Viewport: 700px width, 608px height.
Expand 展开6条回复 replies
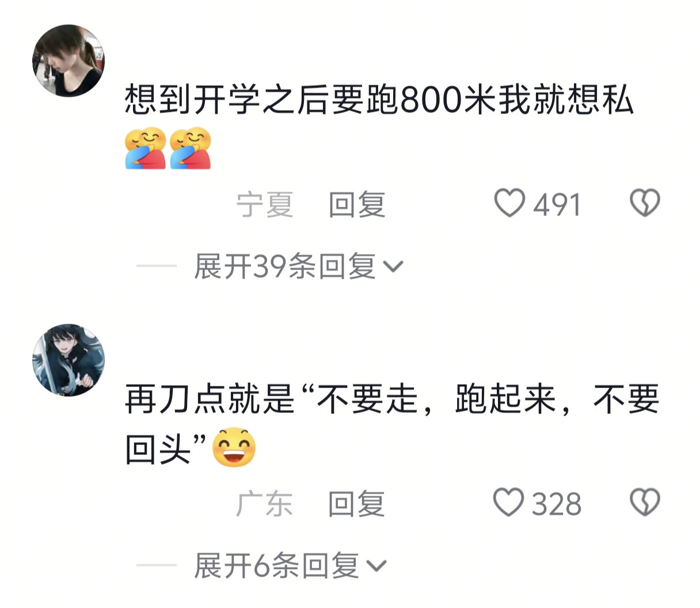pyautogui.click(x=290, y=565)
